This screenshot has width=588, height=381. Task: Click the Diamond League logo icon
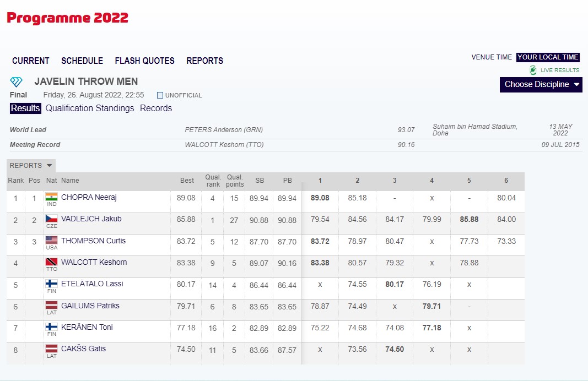click(17, 82)
